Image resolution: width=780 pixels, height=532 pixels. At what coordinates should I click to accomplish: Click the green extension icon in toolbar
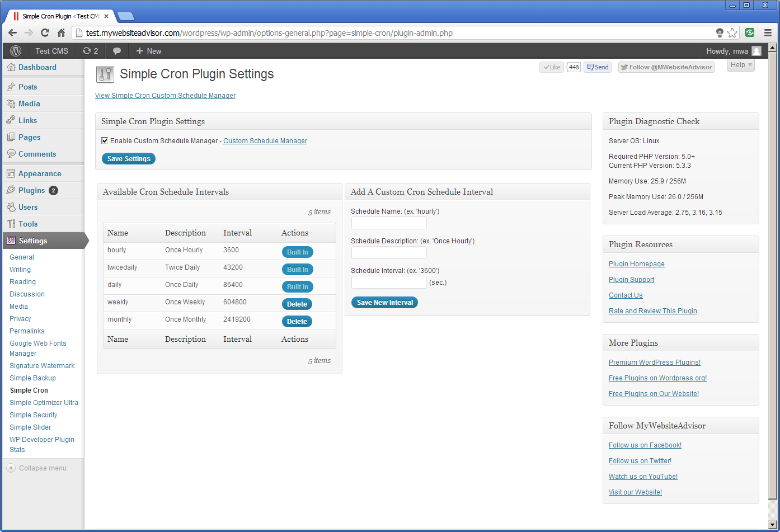[x=750, y=33]
